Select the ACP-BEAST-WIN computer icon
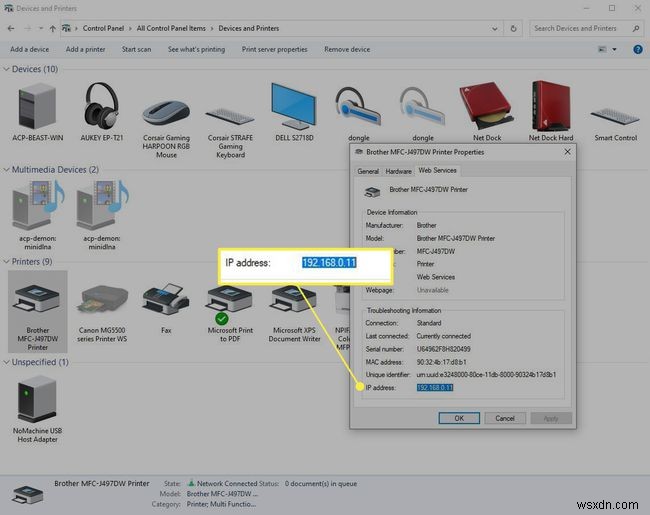Viewport: 650px width, 515px height. click(37, 107)
